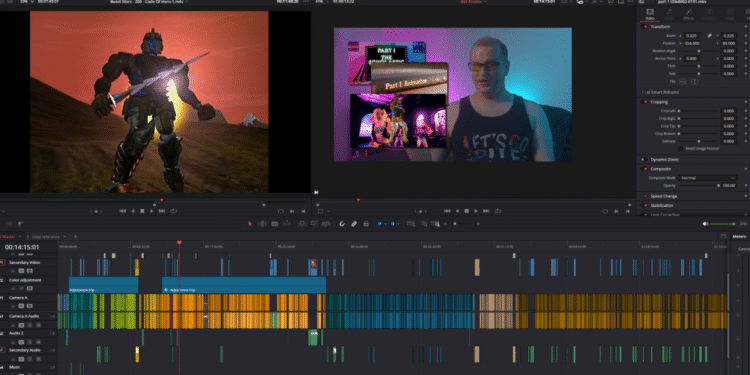
Task: Click the blue Marker icon
Action: pos(393,223)
